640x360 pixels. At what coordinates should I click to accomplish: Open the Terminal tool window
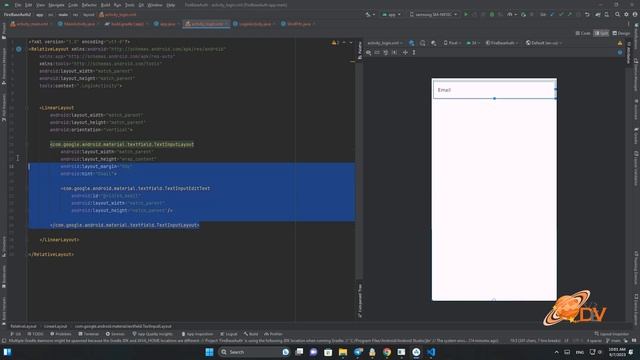89,334
